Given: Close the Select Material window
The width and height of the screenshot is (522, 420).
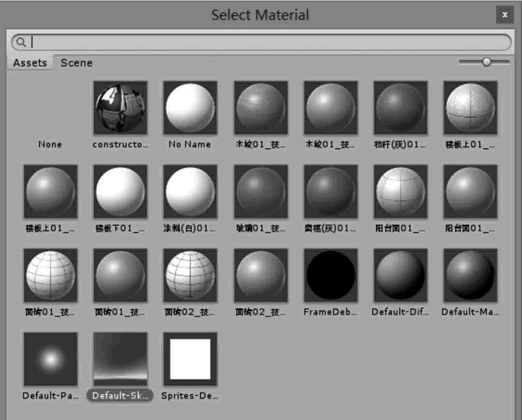Looking at the screenshot, I should pos(504,14).
